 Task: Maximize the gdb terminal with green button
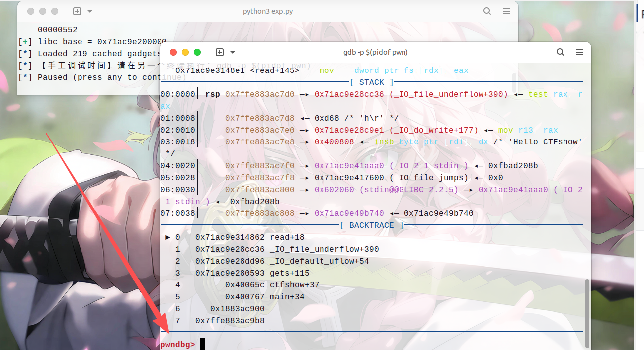coord(197,52)
